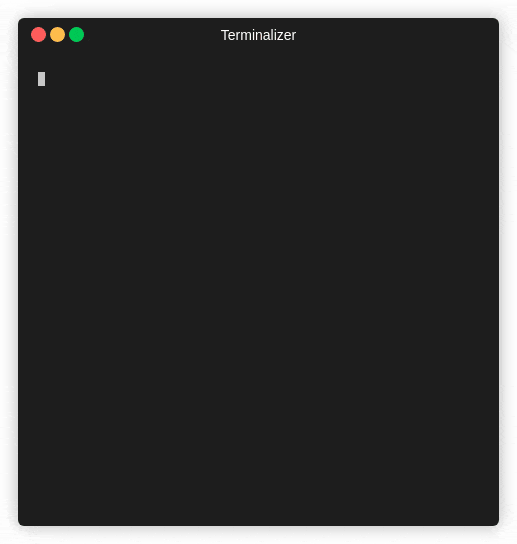517x544 pixels.
Task: Click the blinking block cursor
Action: pos(41,79)
